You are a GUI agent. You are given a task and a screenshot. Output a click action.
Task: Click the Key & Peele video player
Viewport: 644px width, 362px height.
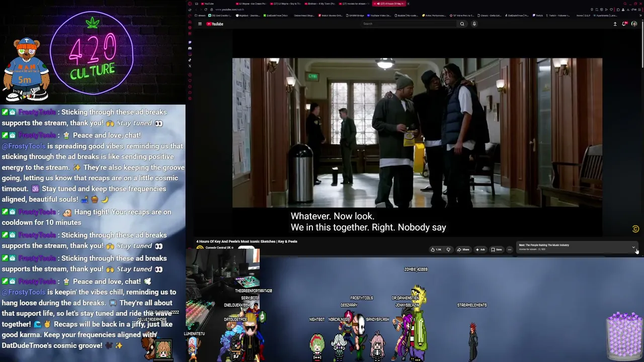(417, 132)
